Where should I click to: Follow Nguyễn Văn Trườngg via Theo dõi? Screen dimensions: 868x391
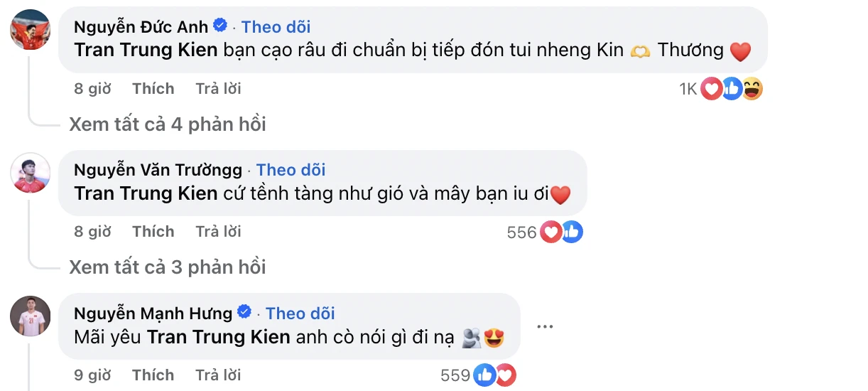tap(291, 170)
